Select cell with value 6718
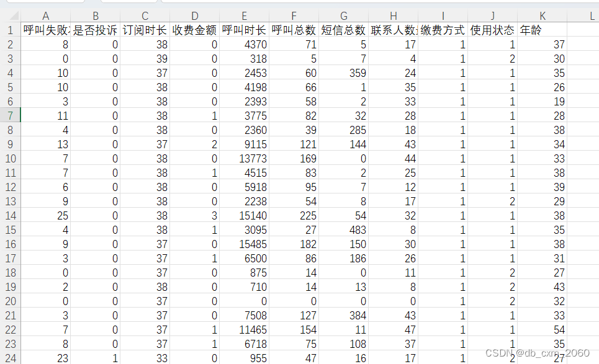Viewport: 599px width, 364px height. coord(244,344)
